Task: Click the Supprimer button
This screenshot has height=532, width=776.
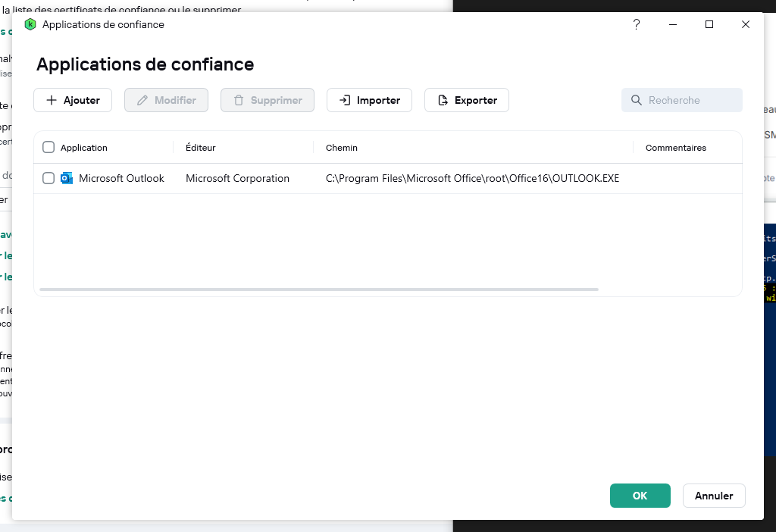Action: point(268,100)
